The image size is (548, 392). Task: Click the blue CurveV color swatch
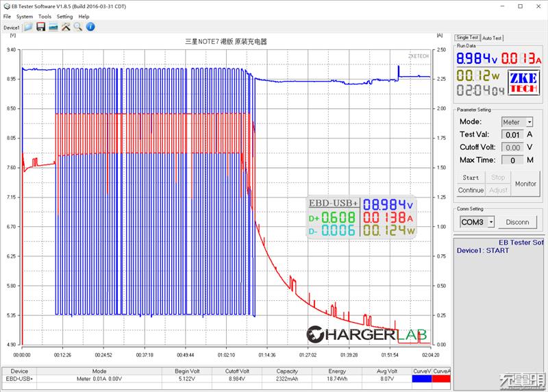tap(422, 378)
